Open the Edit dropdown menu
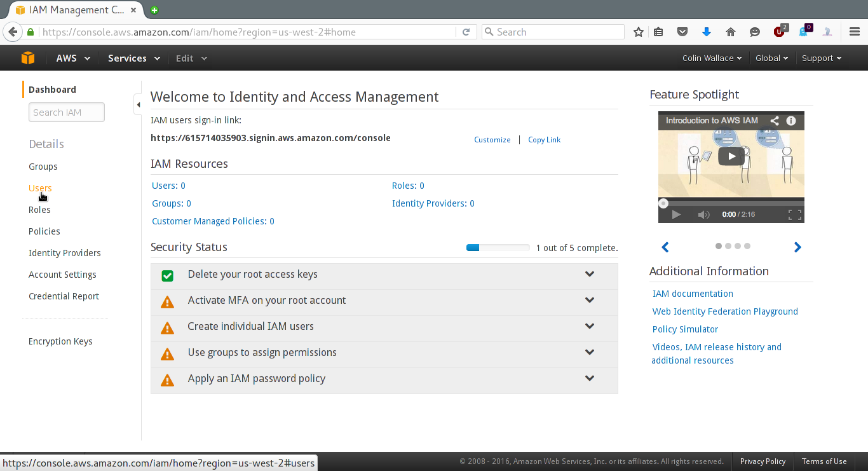The width and height of the screenshot is (868, 471). (191, 58)
